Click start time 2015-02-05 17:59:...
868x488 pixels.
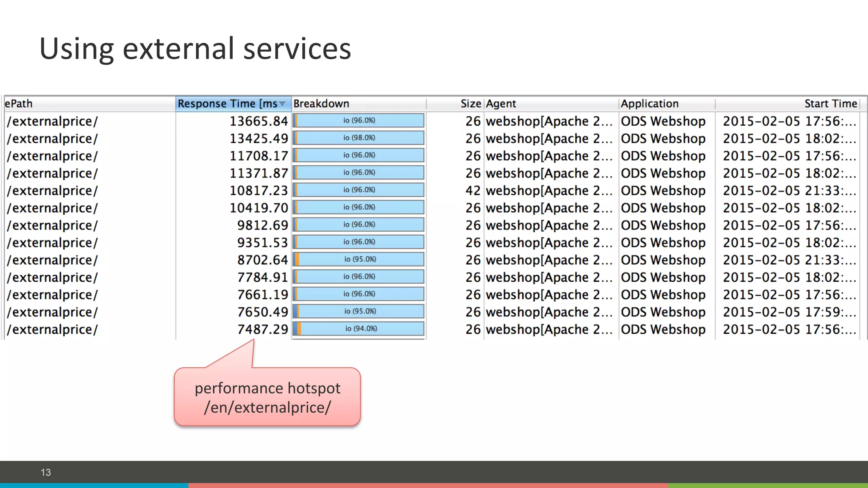tap(790, 312)
